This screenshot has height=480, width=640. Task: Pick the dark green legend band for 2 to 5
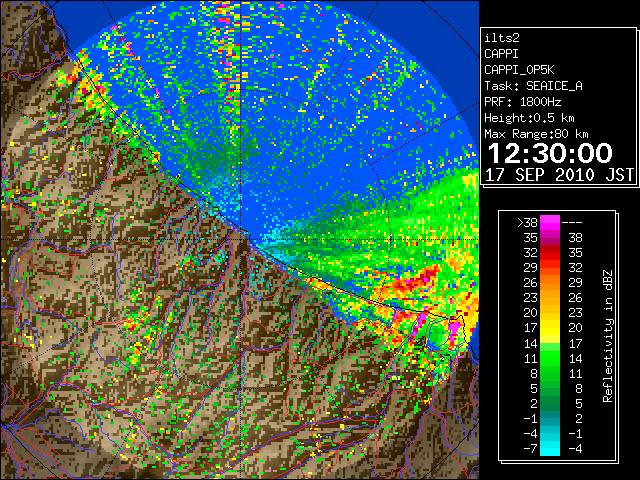tap(550, 403)
